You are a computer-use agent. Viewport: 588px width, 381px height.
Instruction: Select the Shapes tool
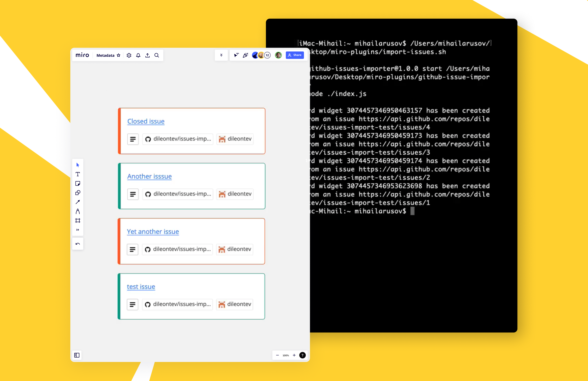tap(78, 193)
